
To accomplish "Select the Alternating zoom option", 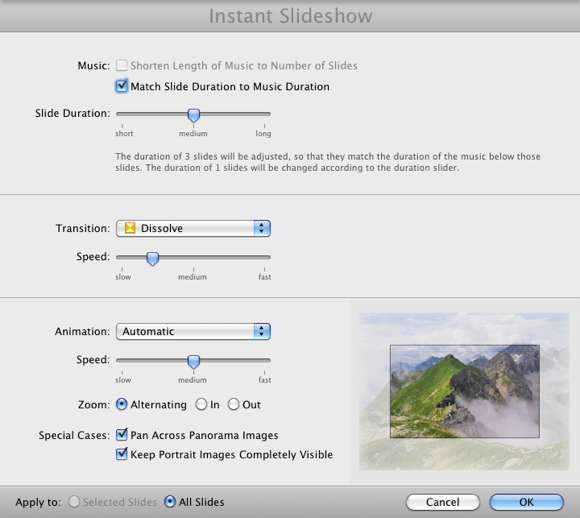I will [122, 404].
